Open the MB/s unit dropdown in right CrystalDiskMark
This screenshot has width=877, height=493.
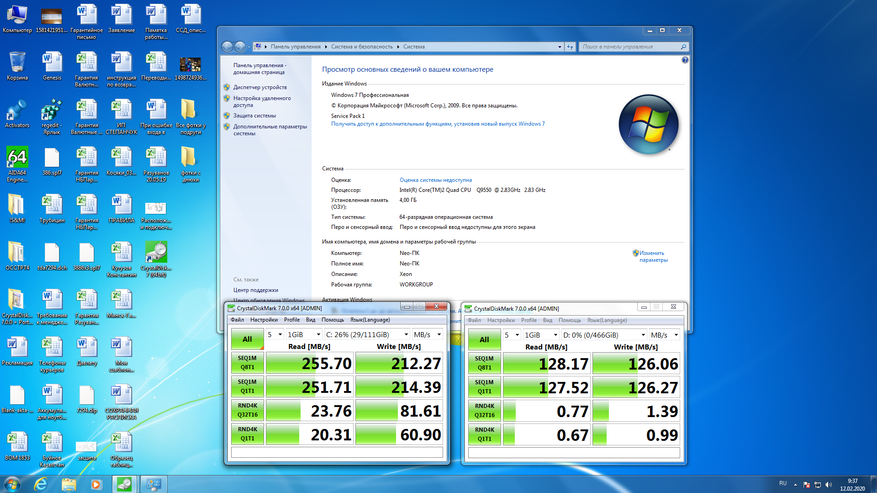[x=664, y=335]
